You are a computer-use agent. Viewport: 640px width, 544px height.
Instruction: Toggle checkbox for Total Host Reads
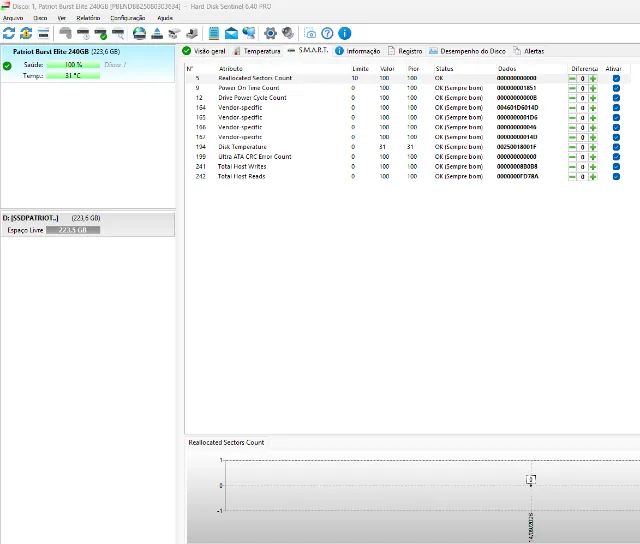point(616,177)
